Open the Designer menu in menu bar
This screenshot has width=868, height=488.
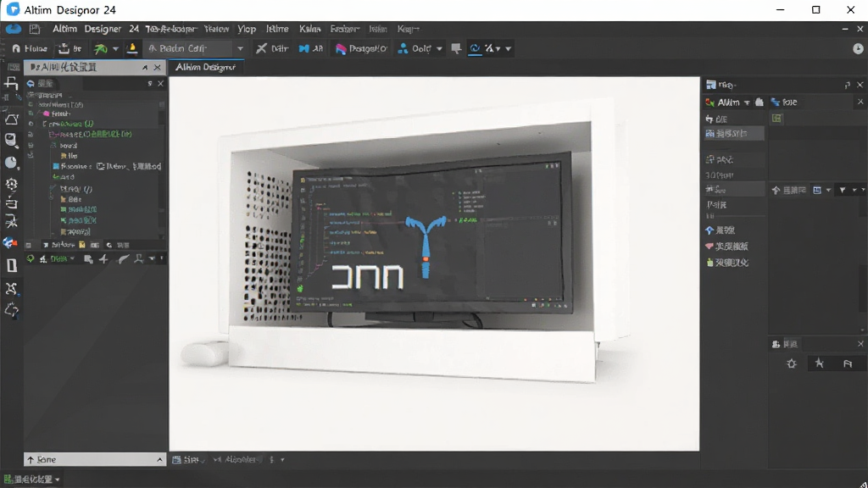coord(103,29)
